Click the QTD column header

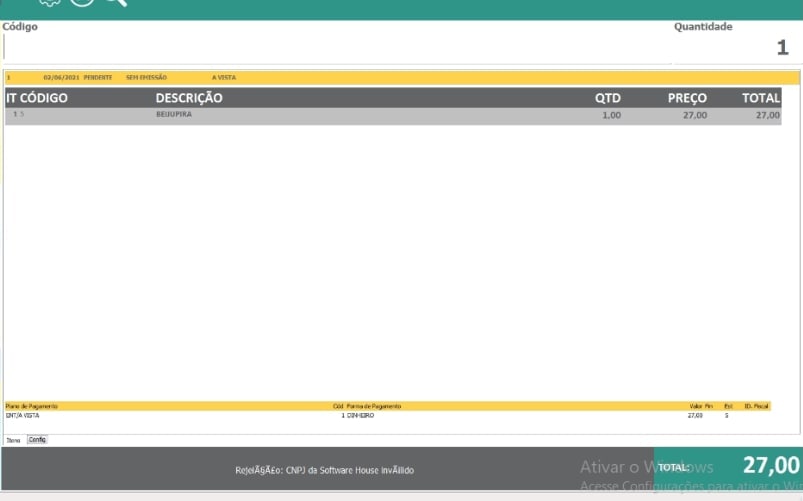click(608, 98)
